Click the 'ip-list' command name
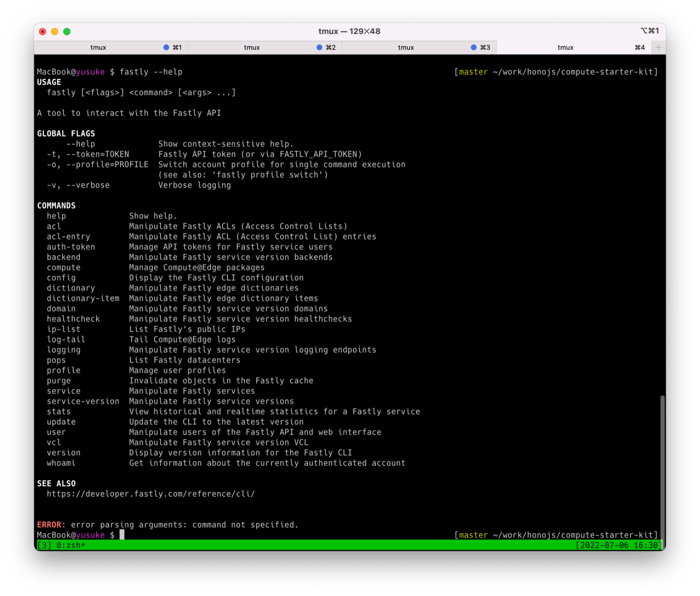700x596 pixels. coord(63,329)
